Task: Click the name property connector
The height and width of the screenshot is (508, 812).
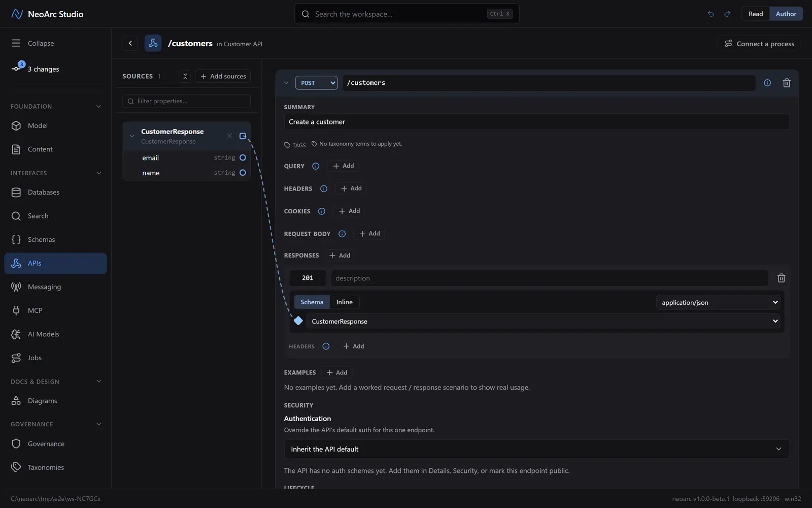Action: coord(243,173)
